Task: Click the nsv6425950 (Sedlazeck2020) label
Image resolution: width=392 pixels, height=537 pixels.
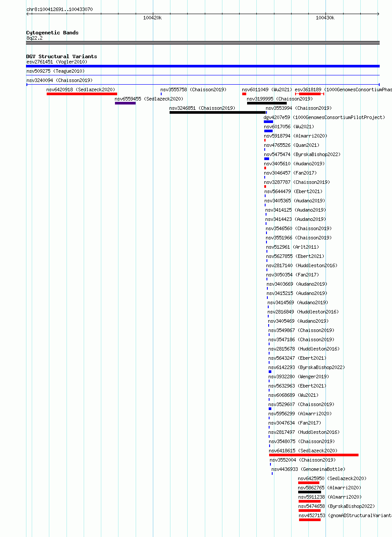Action: click(332, 478)
